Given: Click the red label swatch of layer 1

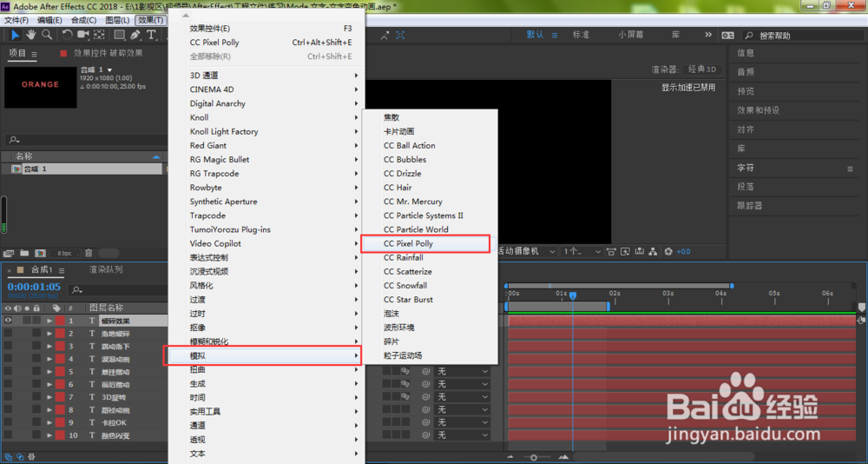Looking at the screenshot, I should coord(60,321).
